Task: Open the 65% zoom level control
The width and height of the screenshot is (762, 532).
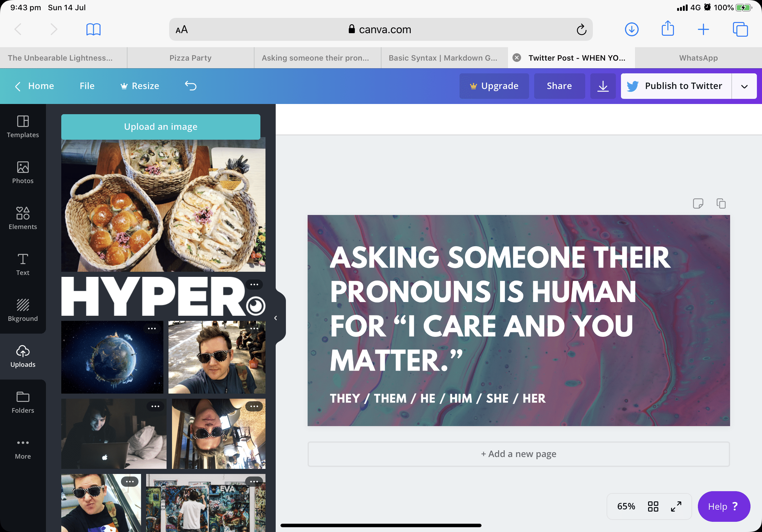Action: click(x=626, y=506)
